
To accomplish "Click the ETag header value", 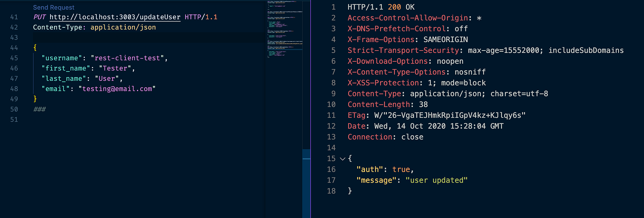I will click(x=450, y=116).
